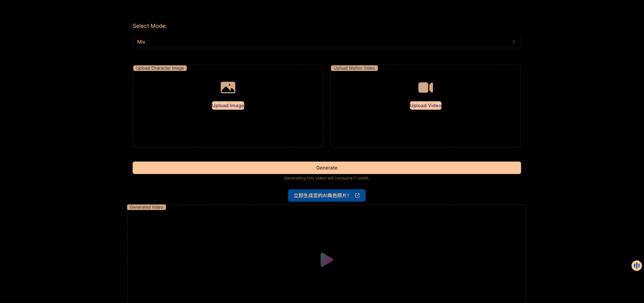Viewport: 644px width, 303px height.
Task: Click the Generated Video label tag
Action: pyautogui.click(x=147, y=207)
